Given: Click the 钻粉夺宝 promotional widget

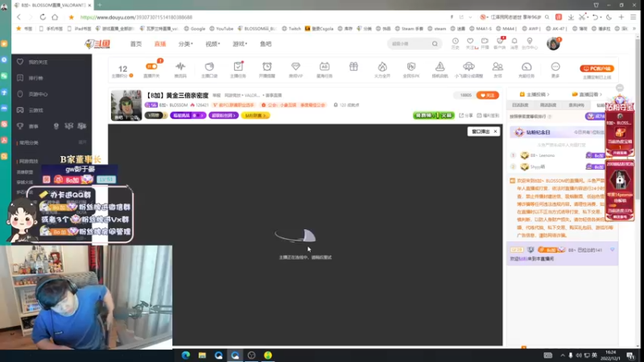Looking at the screenshot, I should 620,125.
